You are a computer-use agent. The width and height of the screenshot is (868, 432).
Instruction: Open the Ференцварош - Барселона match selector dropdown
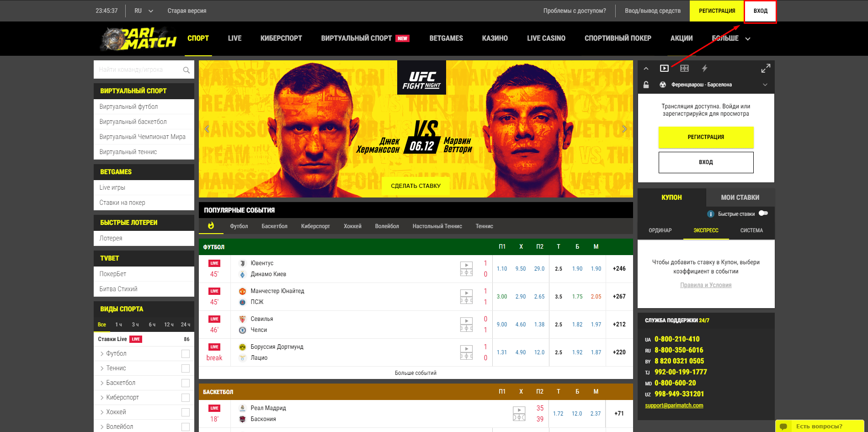(x=765, y=85)
